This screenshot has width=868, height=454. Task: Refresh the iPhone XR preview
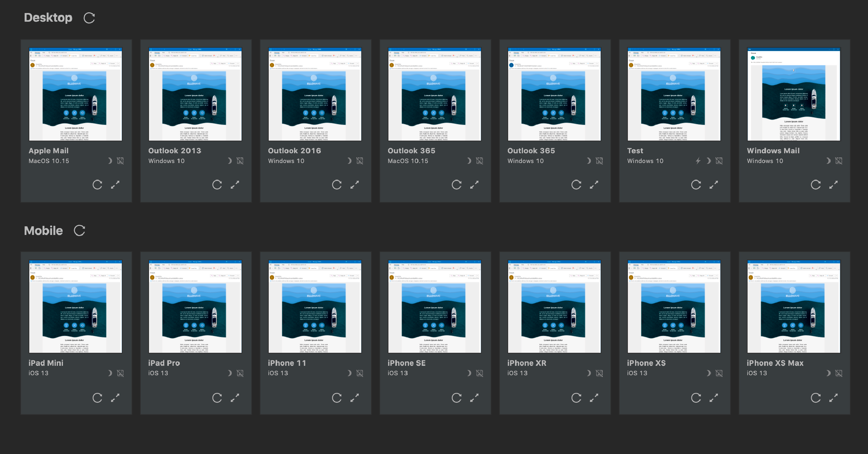tap(576, 398)
